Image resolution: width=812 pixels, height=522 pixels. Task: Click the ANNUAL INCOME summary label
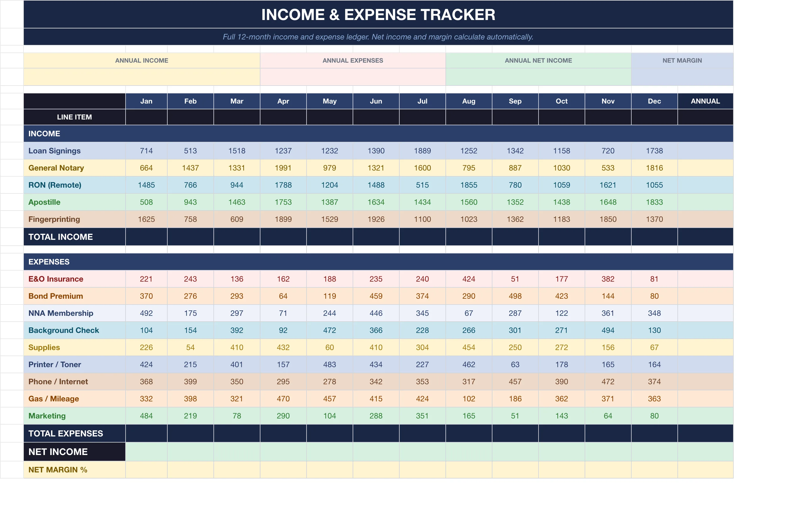click(142, 60)
